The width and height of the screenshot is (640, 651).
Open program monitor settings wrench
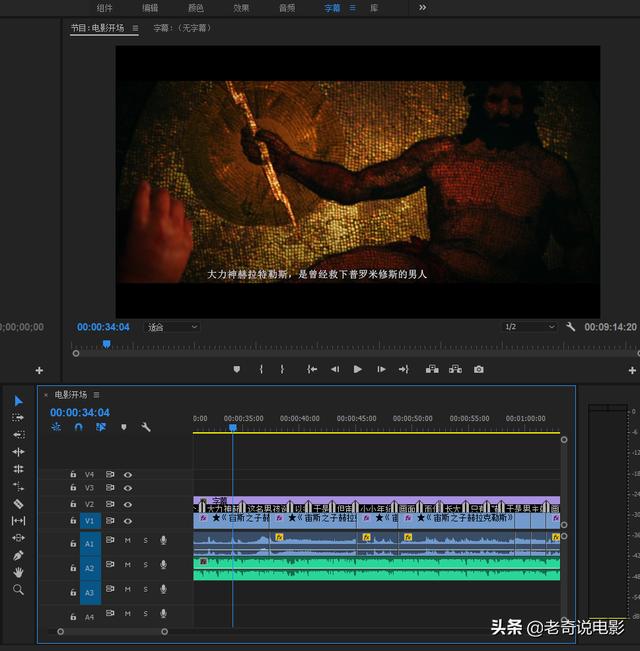pyautogui.click(x=571, y=327)
